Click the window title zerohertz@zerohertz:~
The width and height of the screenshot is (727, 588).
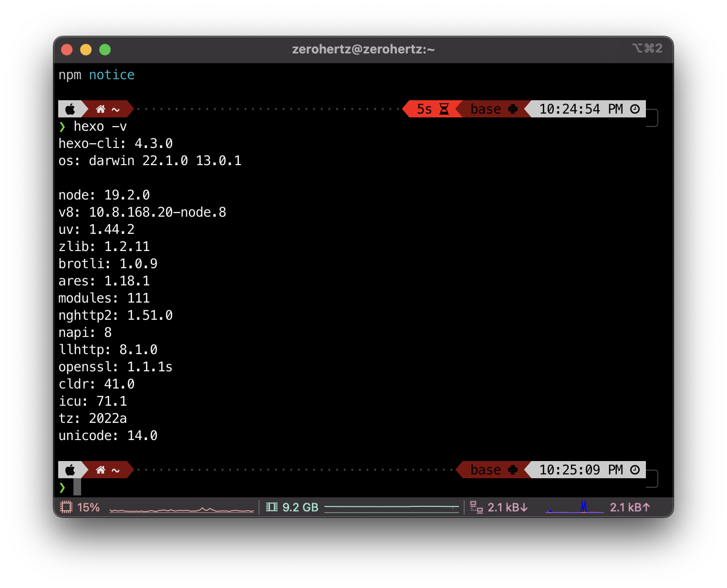[x=363, y=49]
